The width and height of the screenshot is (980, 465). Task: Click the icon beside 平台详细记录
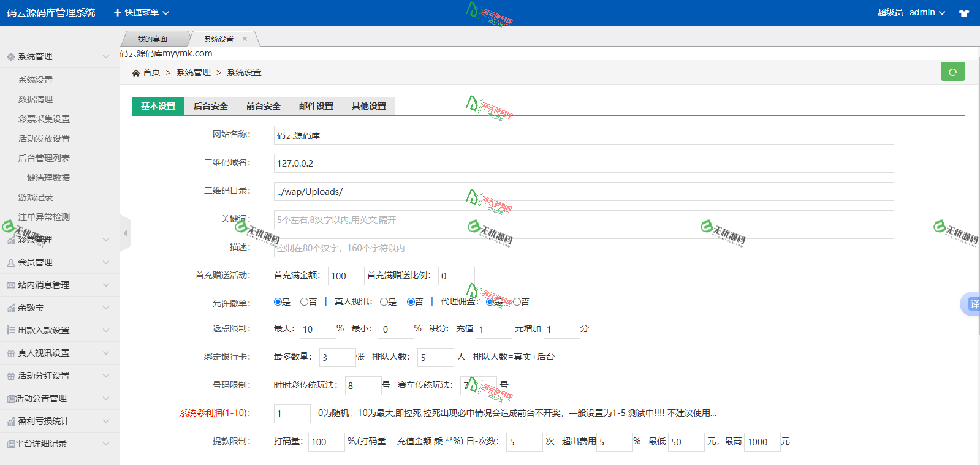[10, 444]
